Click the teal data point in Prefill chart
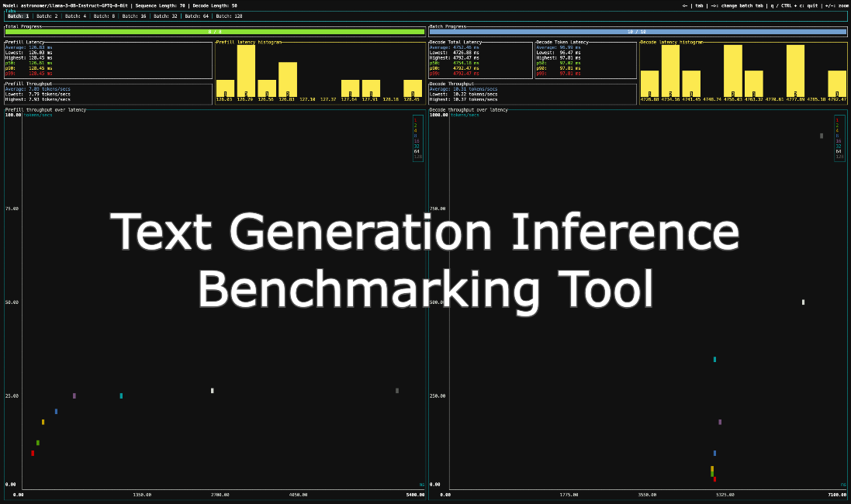This screenshot has height=504, width=851. (x=121, y=395)
